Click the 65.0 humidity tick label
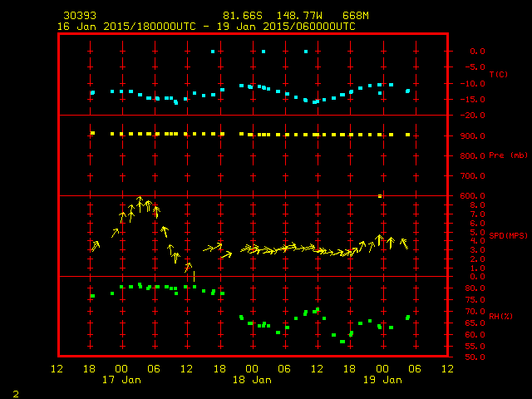 coord(475,323)
